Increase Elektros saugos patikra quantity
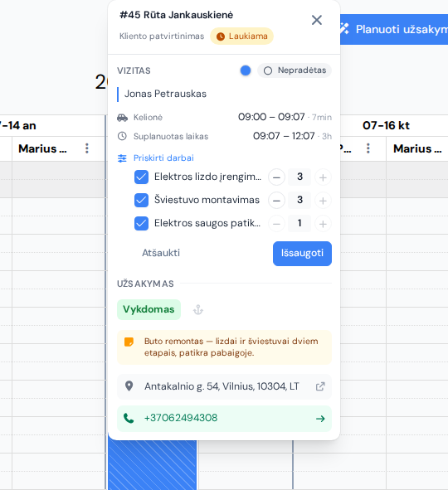The height and width of the screenshot is (490, 448). pyautogui.click(x=323, y=224)
